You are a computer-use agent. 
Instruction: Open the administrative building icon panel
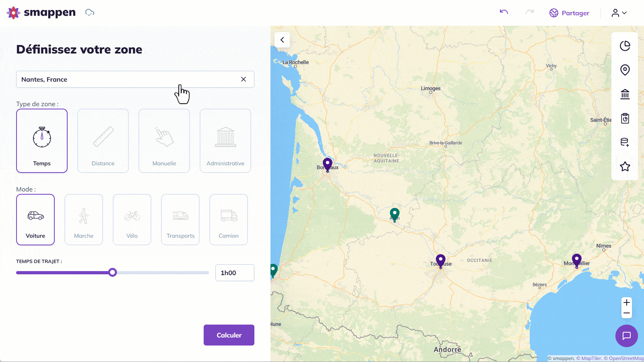[625, 94]
